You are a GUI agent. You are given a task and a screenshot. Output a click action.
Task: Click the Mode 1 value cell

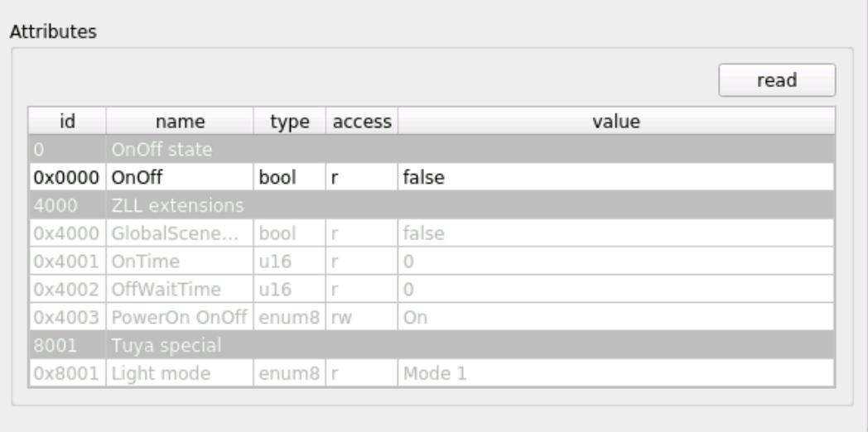click(x=616, y=373)
